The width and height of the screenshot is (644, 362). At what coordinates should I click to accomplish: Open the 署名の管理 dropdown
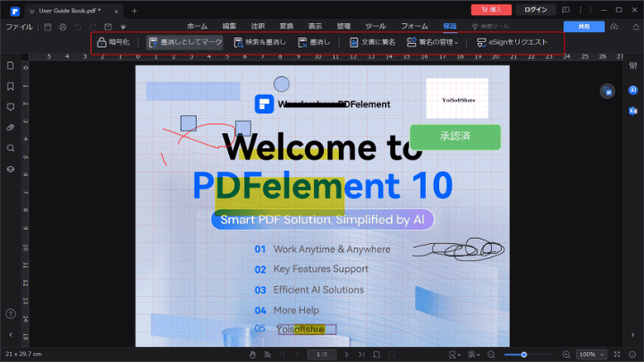click(433, 42)
